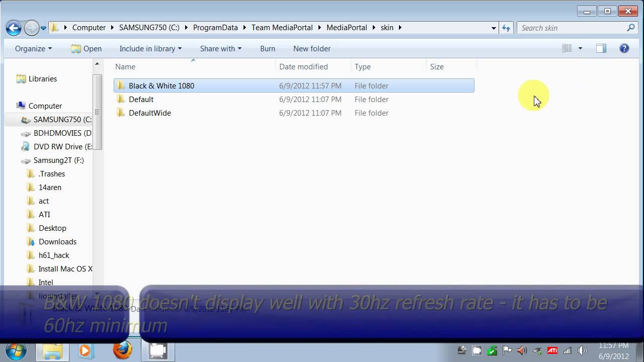Go back with the Back arrow button
The width and height of the screenshot is (644, 362).
(x=14, y=28)
